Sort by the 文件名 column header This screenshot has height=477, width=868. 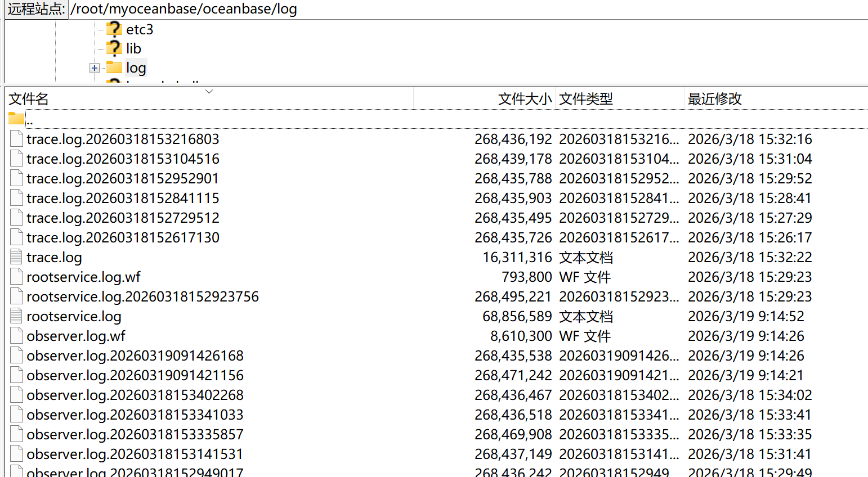tap(29, 99)
